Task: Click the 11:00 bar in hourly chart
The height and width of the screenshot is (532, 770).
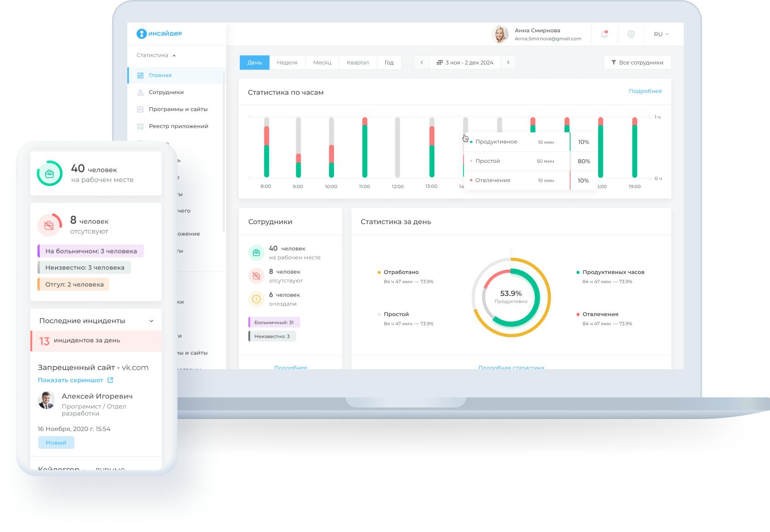Action: coord(364,148)
